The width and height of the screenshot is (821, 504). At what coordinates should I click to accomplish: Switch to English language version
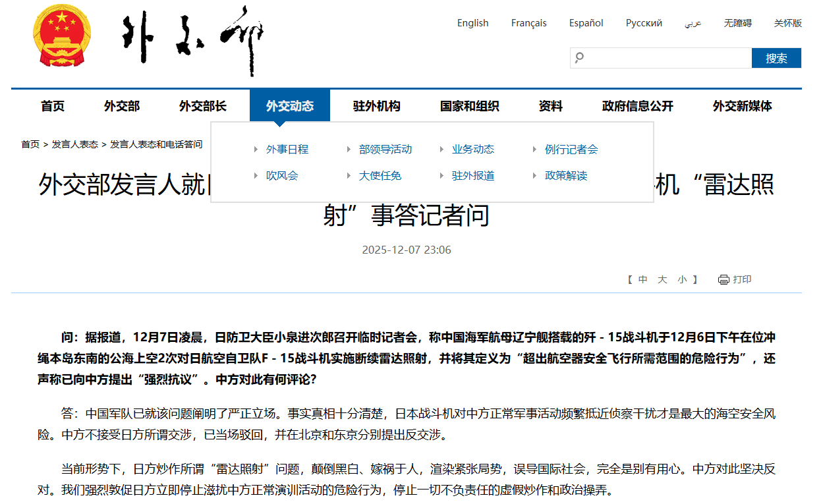click(x=472, y=23)
